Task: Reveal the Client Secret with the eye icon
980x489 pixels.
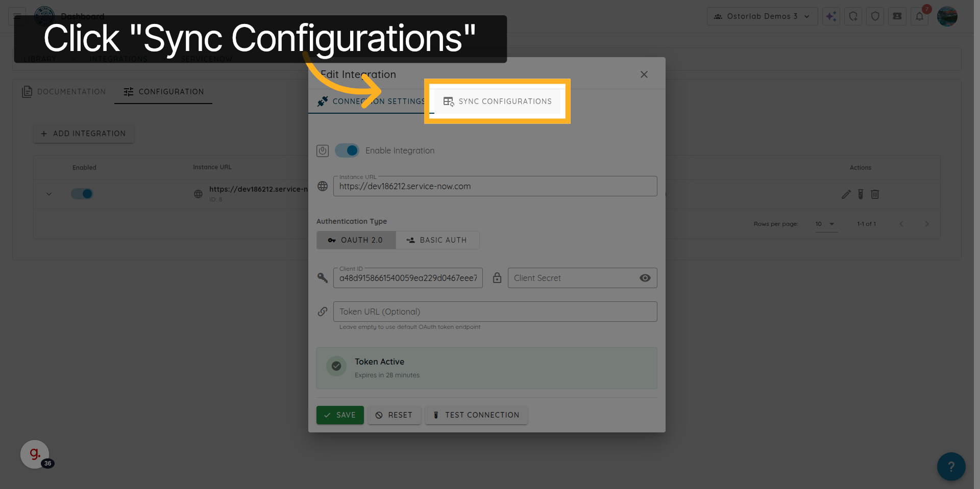Action: [x=645, y=278]
